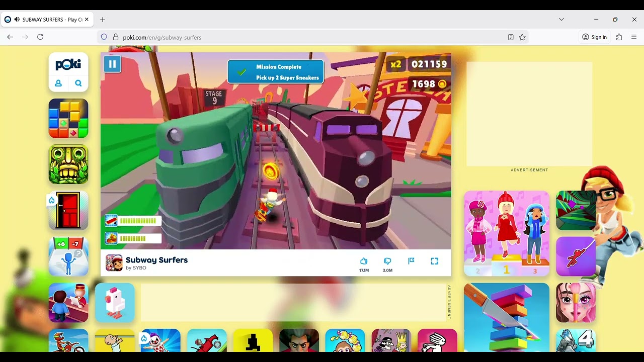This screenshot has width=644, height=362.
Task: Open the hotel bellhop game thumbnail
Action: (x=68, y=303)
